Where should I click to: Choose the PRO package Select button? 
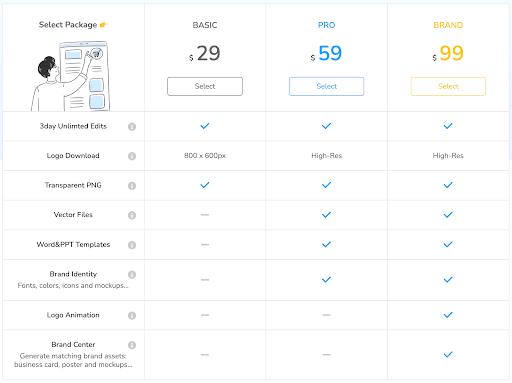pyautogui.click(x=327, y=86)
